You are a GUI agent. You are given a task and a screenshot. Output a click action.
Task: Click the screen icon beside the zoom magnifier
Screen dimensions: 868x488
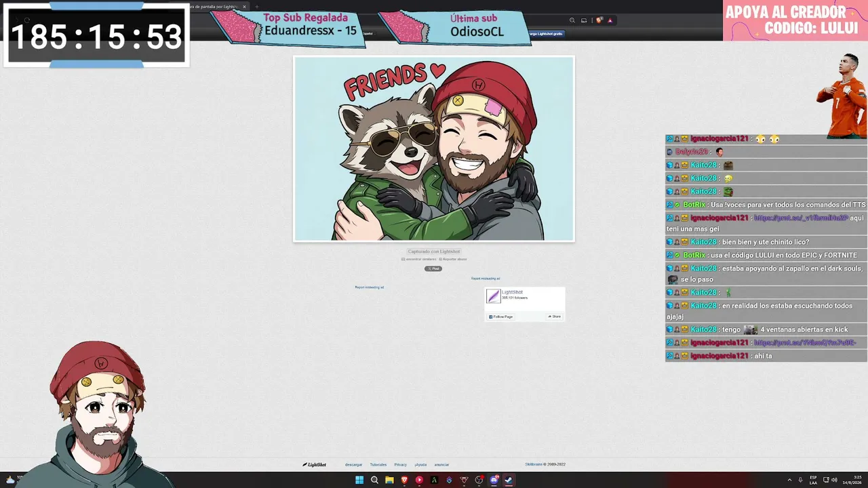pos(584,20)
